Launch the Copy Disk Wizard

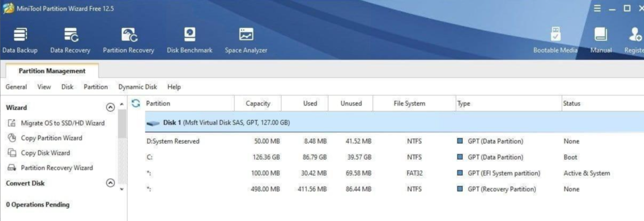click(45, 153)
